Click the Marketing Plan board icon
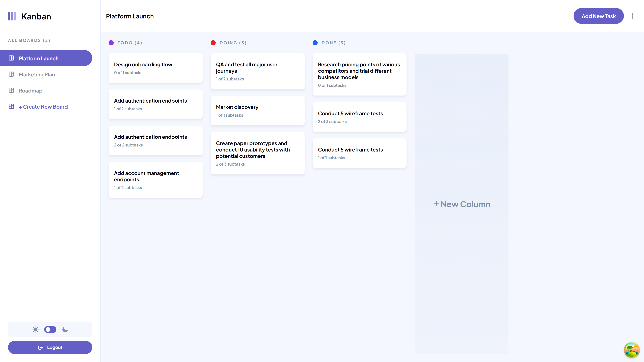Image resolution: width=644 pixels, height=362 pixels. tap(12, 74)
